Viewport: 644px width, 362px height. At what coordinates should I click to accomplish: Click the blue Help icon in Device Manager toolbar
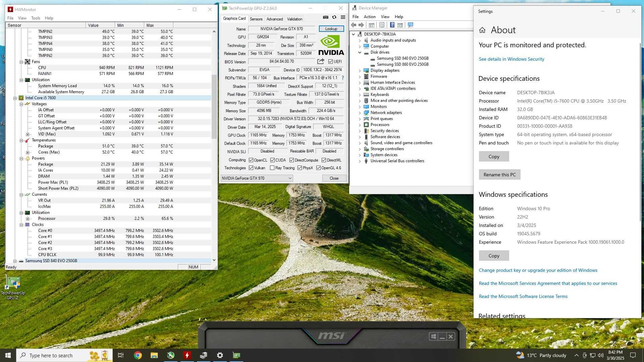pyautogui.click(x=392, y=25)
